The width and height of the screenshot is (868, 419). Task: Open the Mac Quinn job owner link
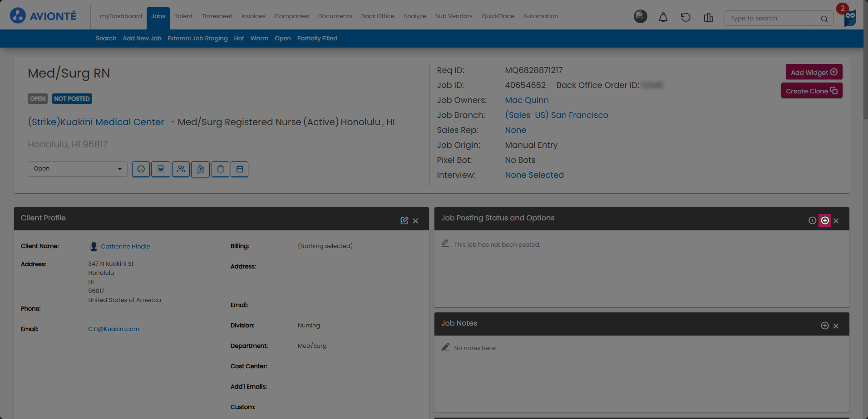pyautogui.click(x=527, y=100)
